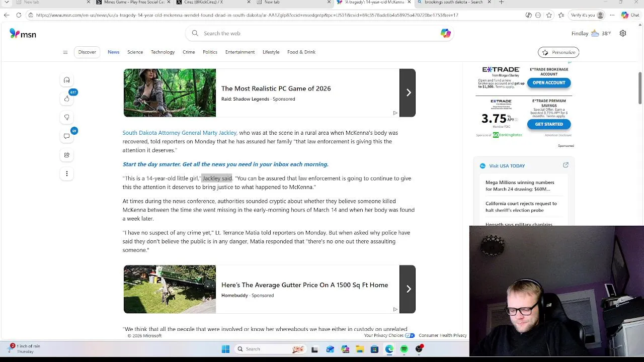Open article comments icon

coord(67,136)
